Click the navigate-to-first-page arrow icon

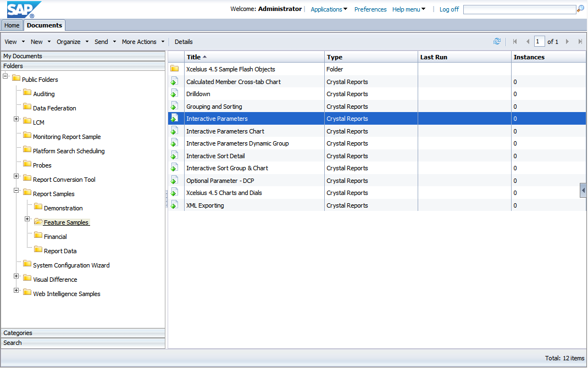point(514,41)
